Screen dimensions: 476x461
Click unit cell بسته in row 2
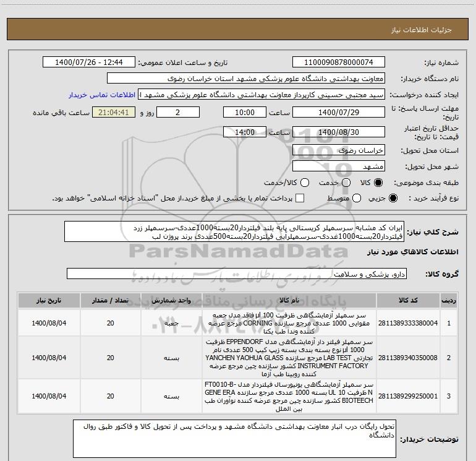tap(171, 358)
